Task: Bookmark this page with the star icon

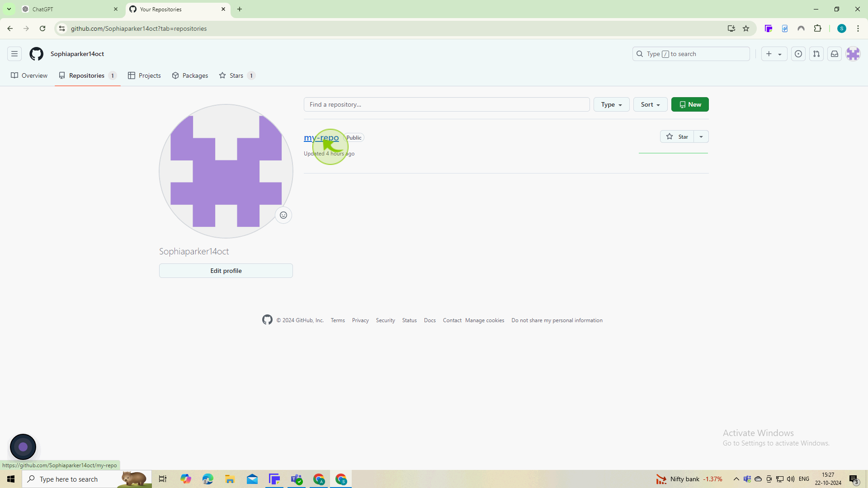Action: click(x=746, y=28)
